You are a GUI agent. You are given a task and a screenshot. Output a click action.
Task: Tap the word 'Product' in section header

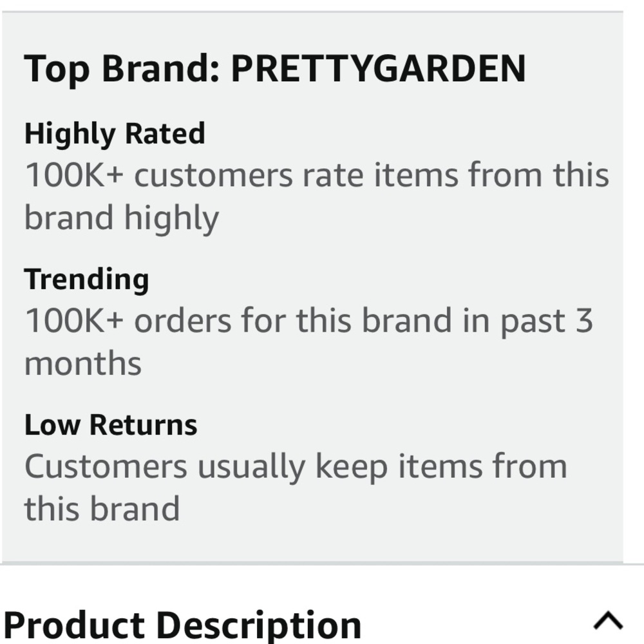pyautogui.click(x=74, y=625)
